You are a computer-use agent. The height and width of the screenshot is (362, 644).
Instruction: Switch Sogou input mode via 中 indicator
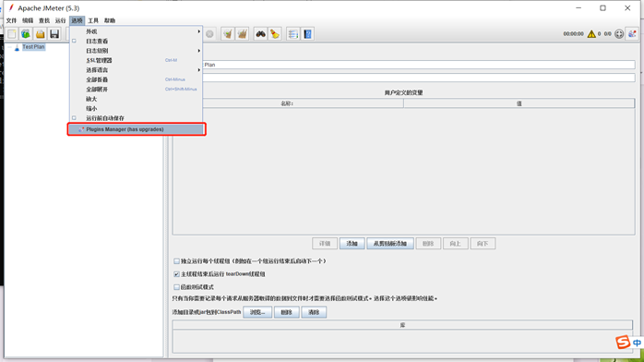[x=637, y=343]
